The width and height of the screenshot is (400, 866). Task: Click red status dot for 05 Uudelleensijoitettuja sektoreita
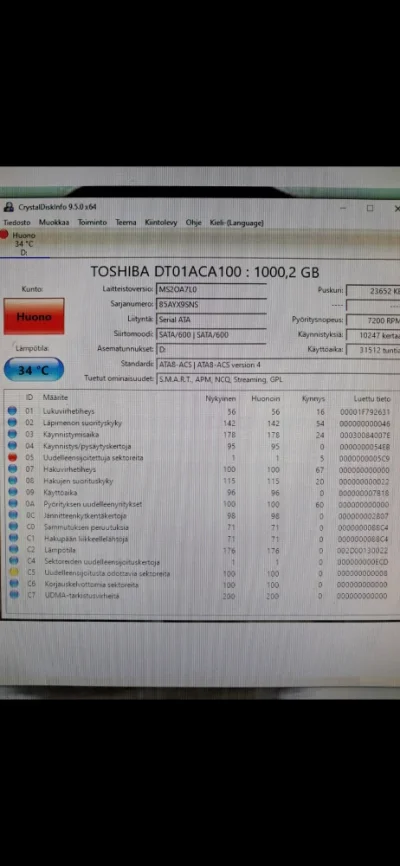point(13,458)
